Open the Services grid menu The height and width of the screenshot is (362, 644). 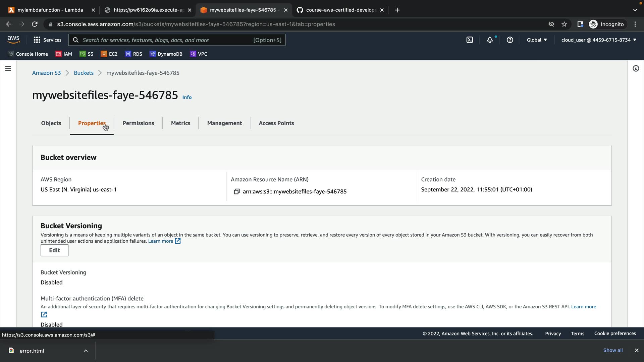(x=47, y=40)
